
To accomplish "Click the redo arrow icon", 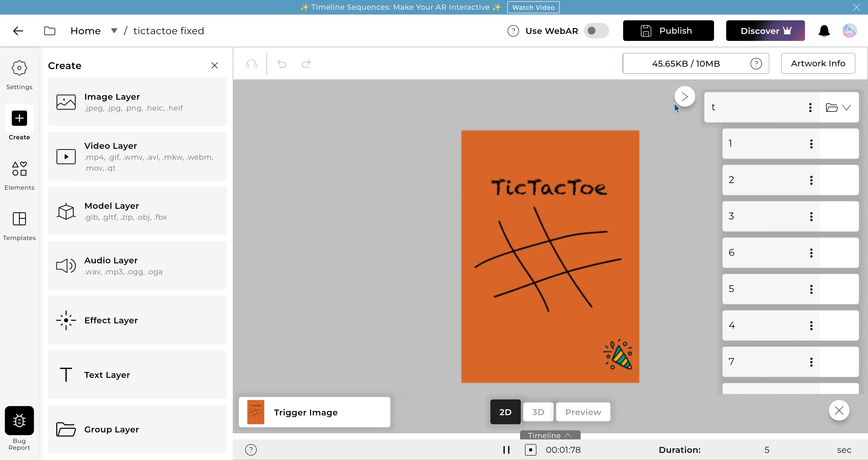I will click(x=306, y=64).
